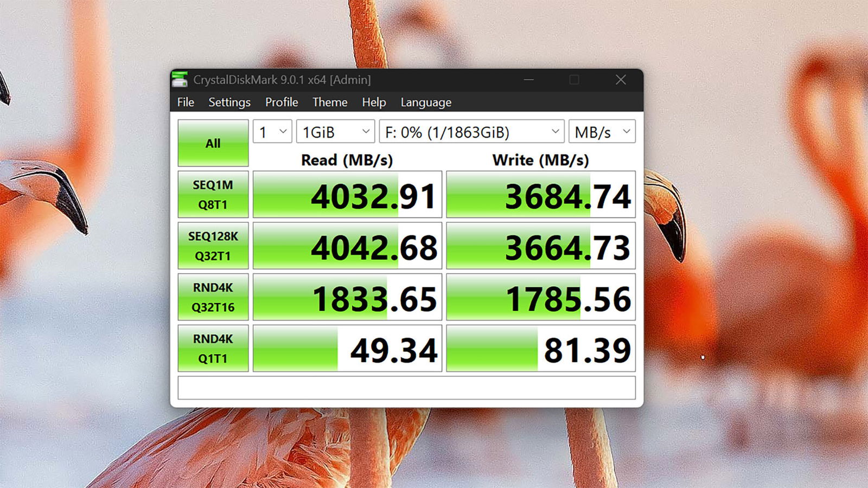The width and height of the screenshot is (868, 488).
Task: Open the test count dropdown showing 1
Action: tap(271, 131)
